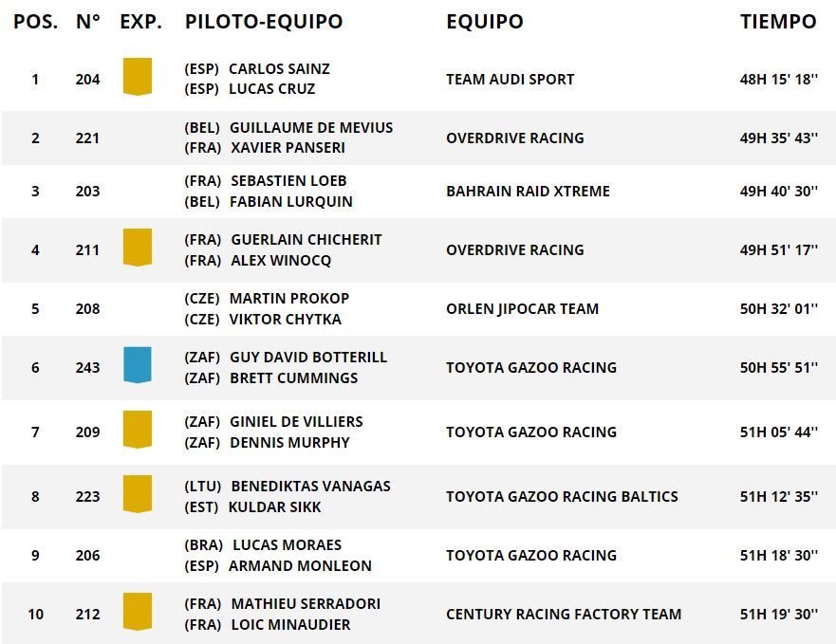Click Century Racing Factory Team name

point(564,614)
